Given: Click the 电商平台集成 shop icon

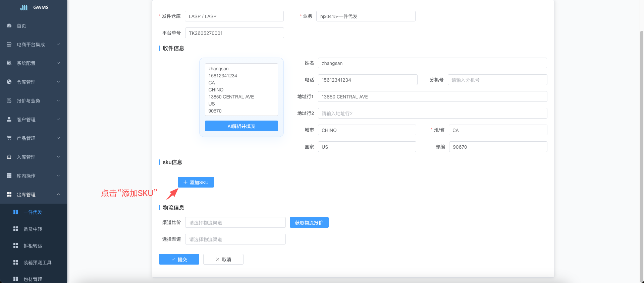Looking at the screenshot, I should pos(9,44).
